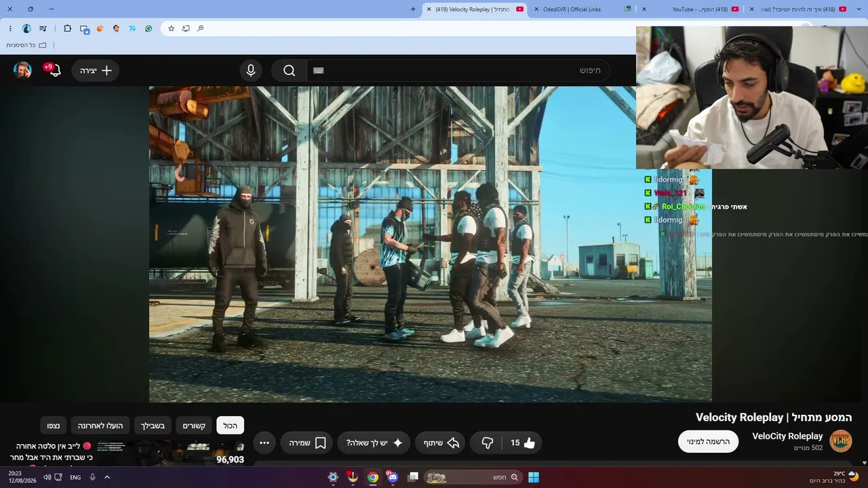Image resolution: width=868 pixels, height=488 pixels.
Task: Click the install/cast icon in address bar
Action: (186, 28)
